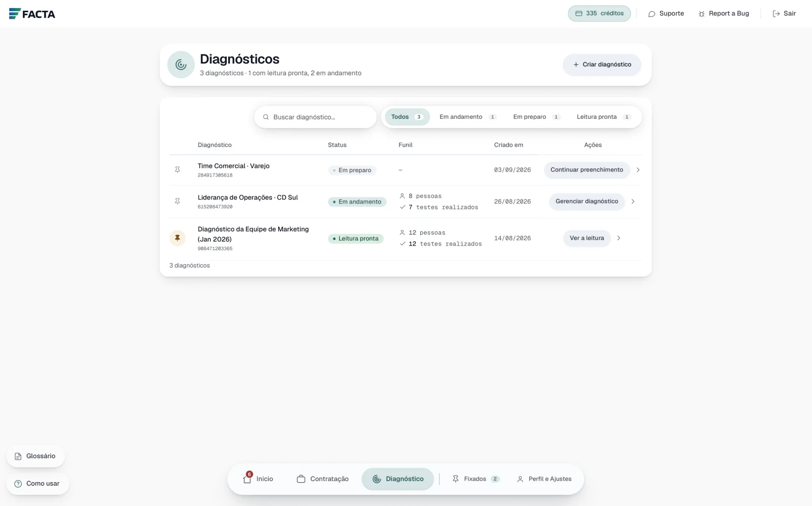
Task: Click Criar diagnóstico button
Action: tap(601, 64)
